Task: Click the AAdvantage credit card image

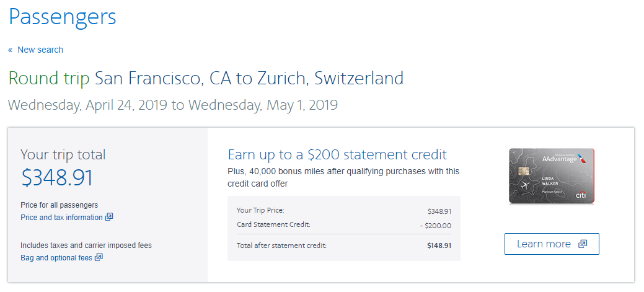Action: point(551,176)
